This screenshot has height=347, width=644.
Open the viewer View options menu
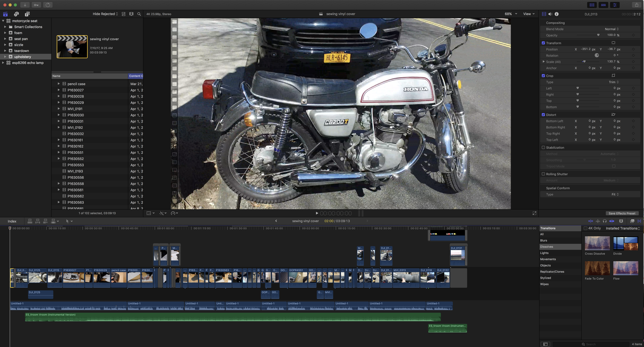529,14
